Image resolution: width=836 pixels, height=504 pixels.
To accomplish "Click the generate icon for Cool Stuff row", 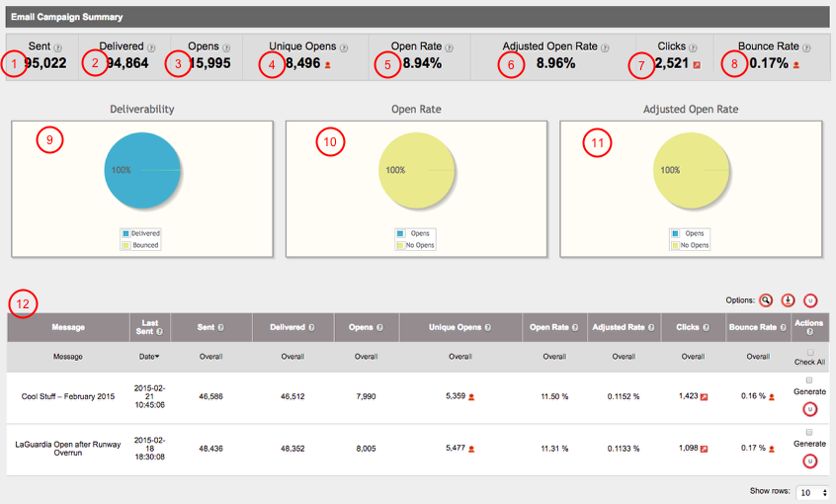I will pos(809,408).
